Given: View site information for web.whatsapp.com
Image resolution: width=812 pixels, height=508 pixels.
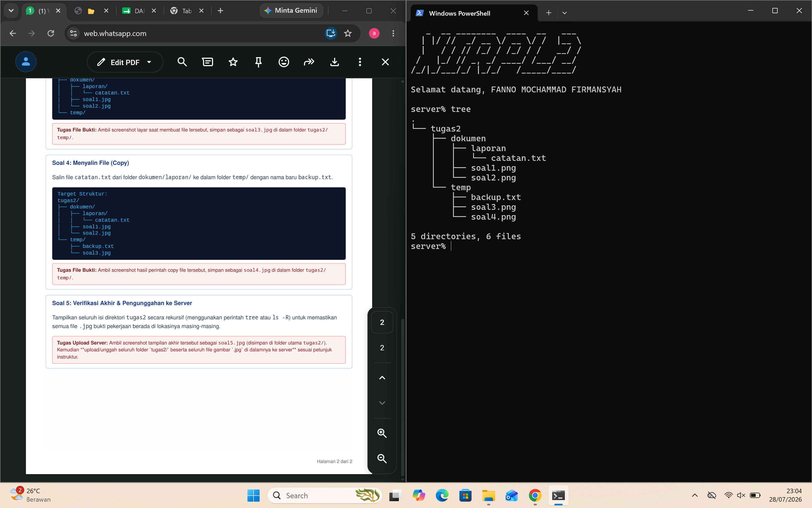Looking at the screenshot, I should (x=73, y=33).
